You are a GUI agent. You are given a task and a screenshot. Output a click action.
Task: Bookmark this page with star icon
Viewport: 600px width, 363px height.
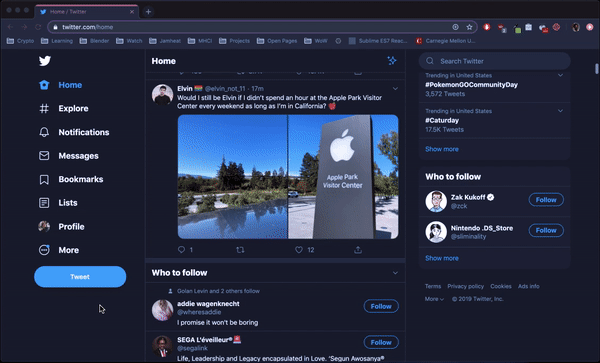pyautogui.click(x=469, y=27)
